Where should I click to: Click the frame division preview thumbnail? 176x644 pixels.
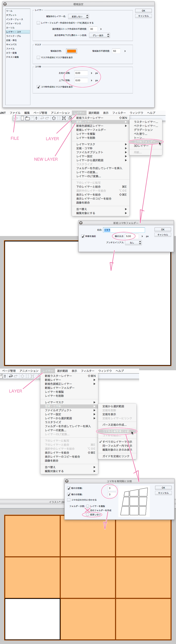(x=134, y=501)
